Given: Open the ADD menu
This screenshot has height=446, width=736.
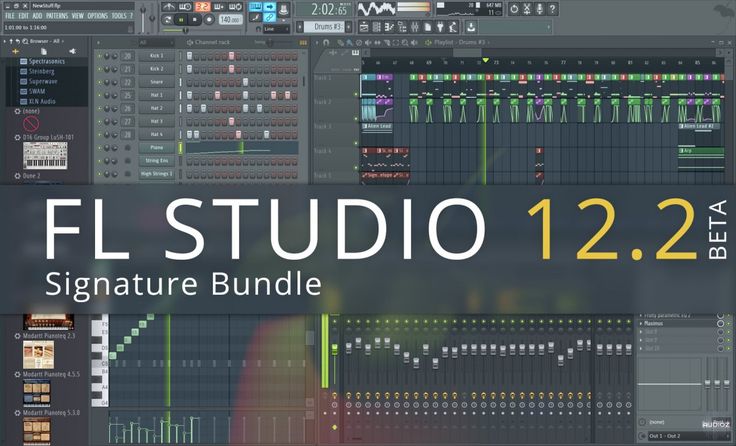Looking at the screenshot, I should pyautogui.click(x=37, y=15).
